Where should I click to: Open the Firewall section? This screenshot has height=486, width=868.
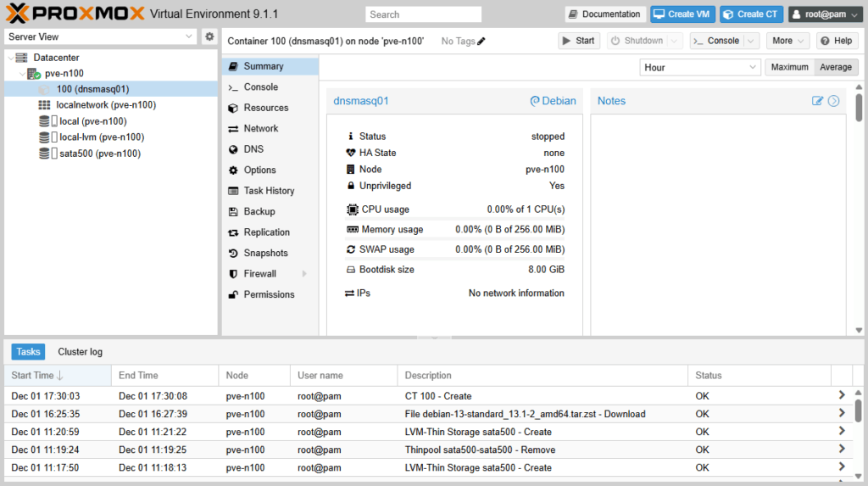click(260, 274)
